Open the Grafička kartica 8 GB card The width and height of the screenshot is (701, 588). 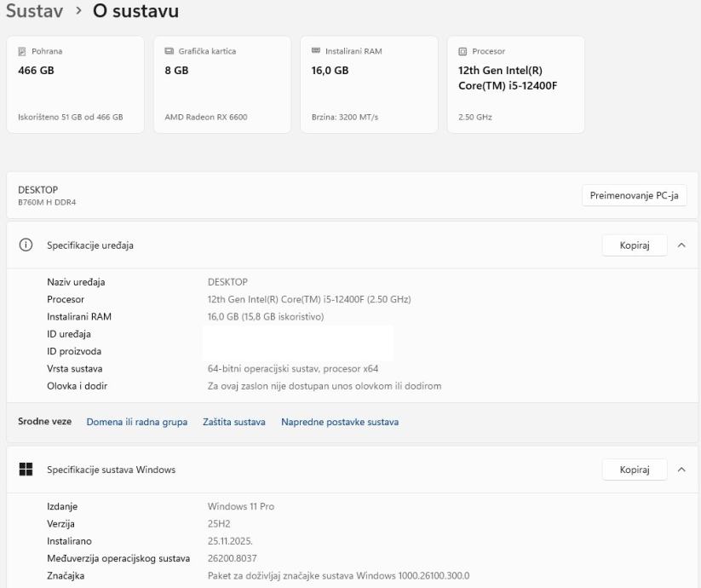(x=222, y=85)
